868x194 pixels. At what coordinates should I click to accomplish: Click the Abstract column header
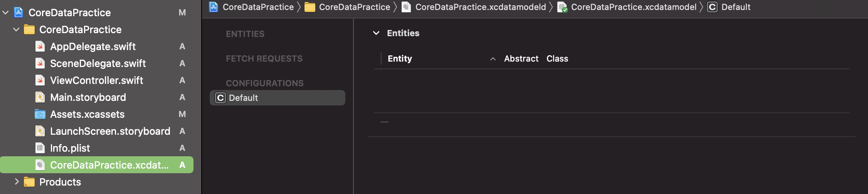(521, 59)
